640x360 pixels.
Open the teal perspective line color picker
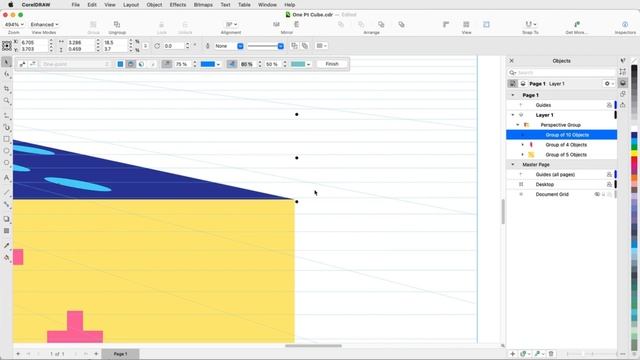click(300, 64)
